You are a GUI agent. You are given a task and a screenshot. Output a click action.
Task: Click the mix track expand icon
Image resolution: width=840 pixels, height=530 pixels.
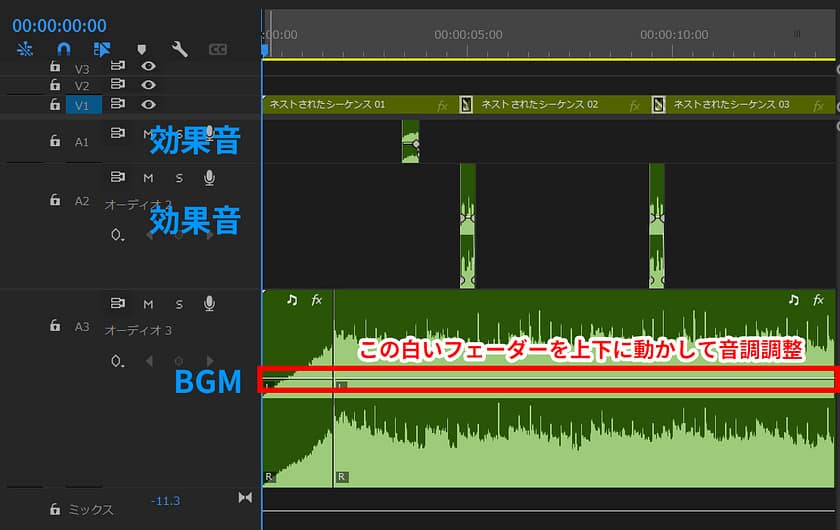tap(245, 498)
